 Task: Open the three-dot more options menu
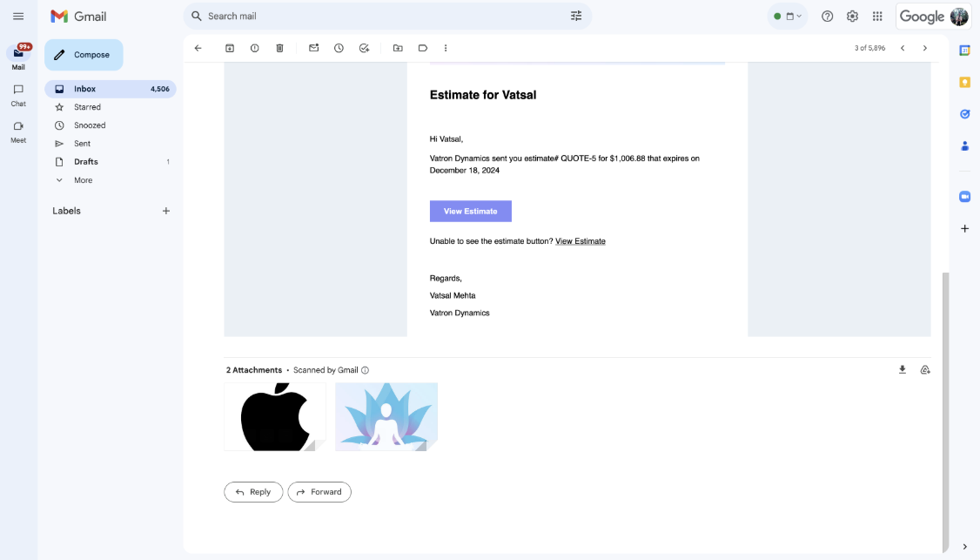point(446,48)
